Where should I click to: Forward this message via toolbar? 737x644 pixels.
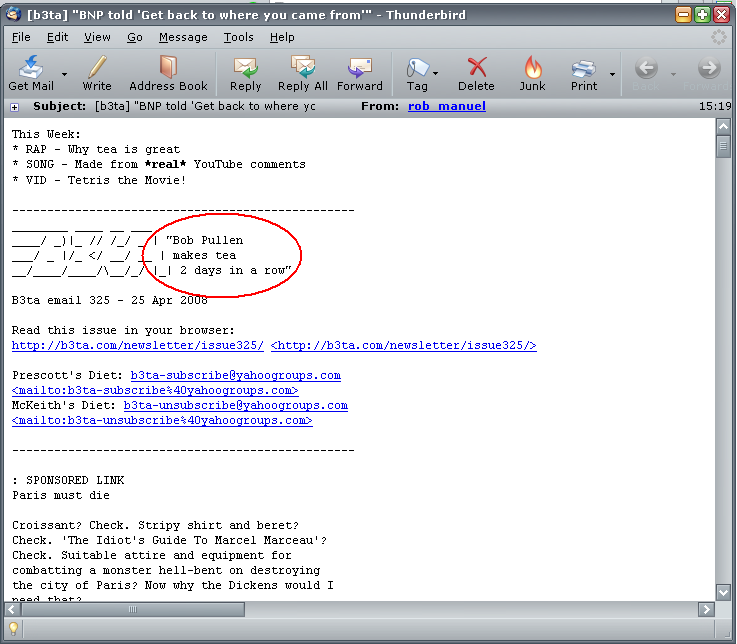[x=360, y=73]
